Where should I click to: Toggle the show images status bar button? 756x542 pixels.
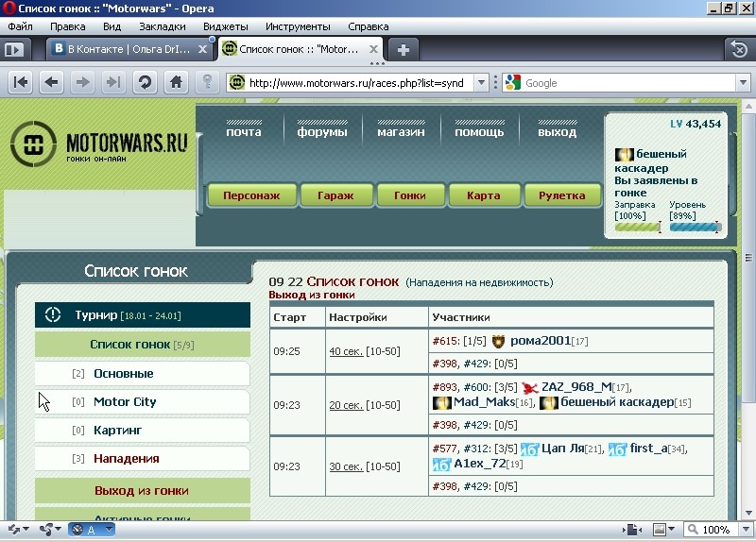[659, 530]
